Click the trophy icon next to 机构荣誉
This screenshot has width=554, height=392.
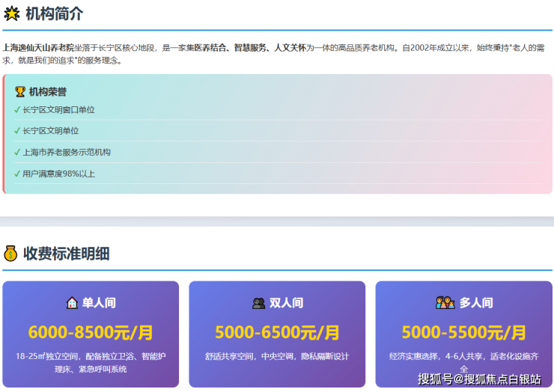[x=20, y=92]
